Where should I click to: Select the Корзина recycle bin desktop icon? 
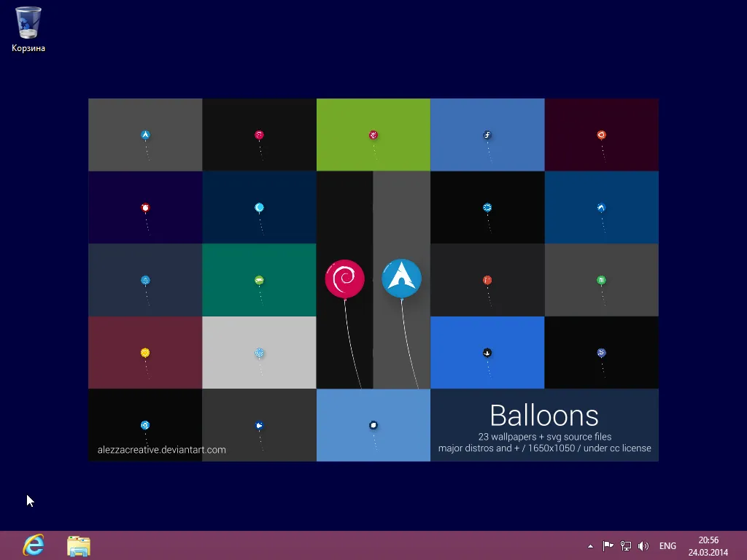coord(28,29)
